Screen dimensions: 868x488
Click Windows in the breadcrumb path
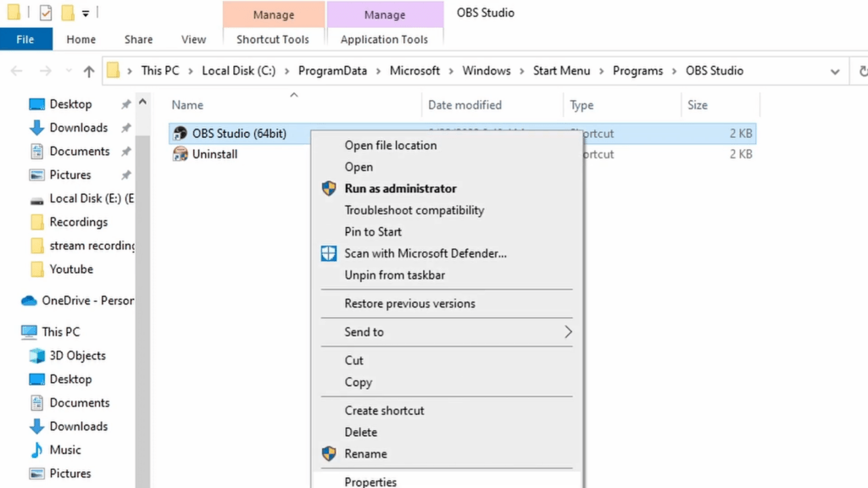click(x=486, y=71)
